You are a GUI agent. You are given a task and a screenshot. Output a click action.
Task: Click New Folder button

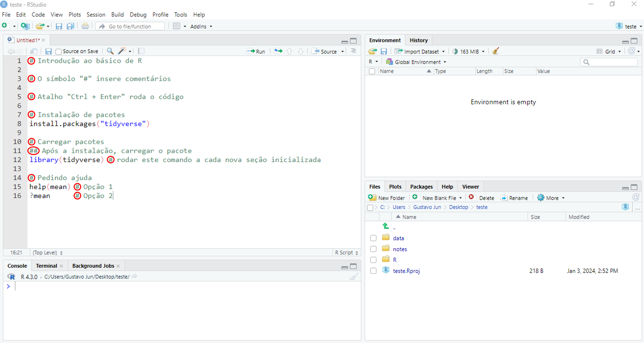tap(386, 198)
